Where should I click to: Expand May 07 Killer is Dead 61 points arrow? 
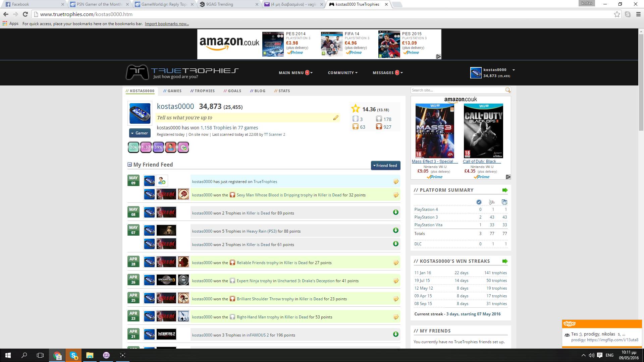[x=396, y=244]
